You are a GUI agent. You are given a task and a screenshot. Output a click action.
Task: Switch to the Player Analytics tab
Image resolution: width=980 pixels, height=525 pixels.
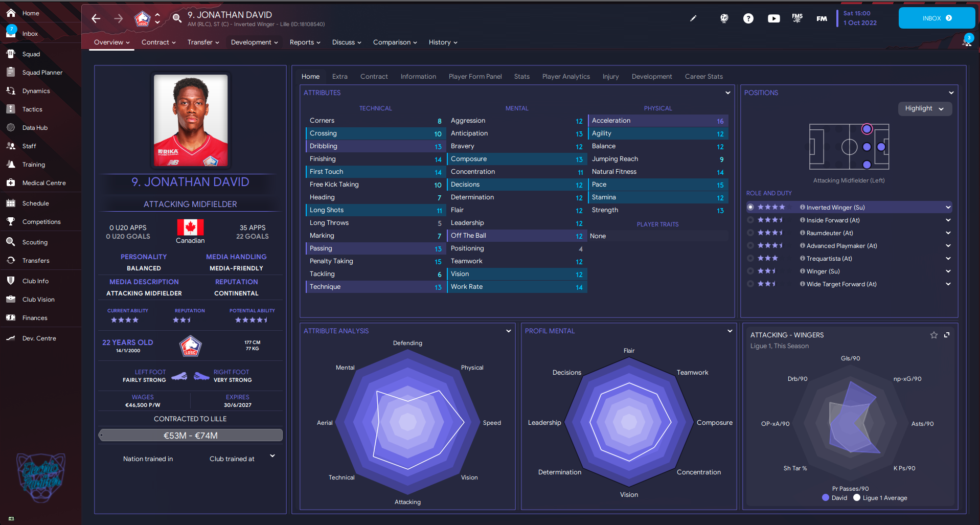point(566,76)
